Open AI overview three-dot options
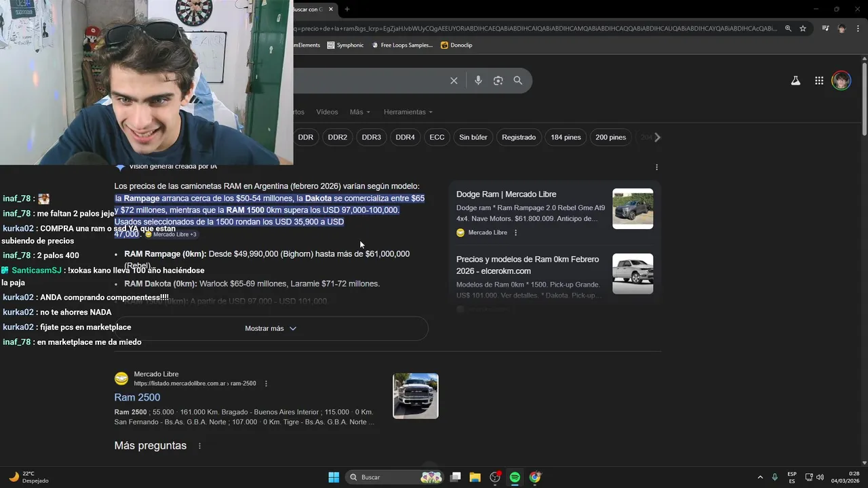This screenshot has height=488, width=868. (x=656, y=167)
